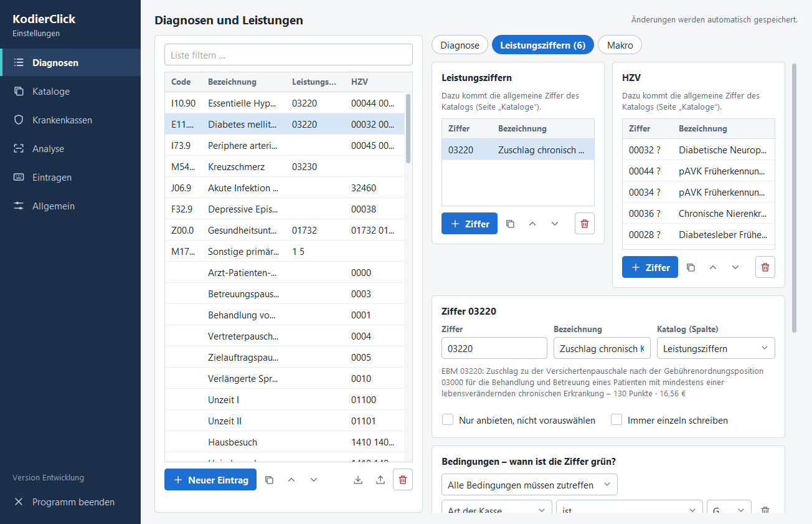The width and height of the screenshot is (812, 524).
Task: Click the Bezeichnung field containing Zuschlag chronisch
Action: tap(602, 348)
